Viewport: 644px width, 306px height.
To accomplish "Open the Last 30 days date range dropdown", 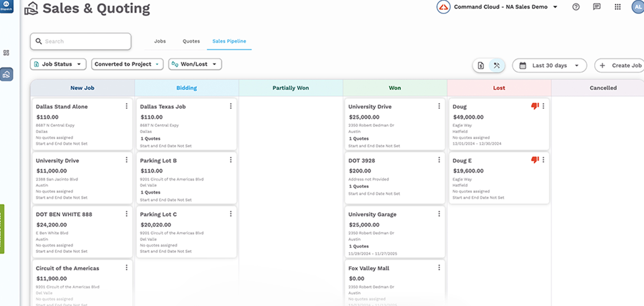I will tap(549, 65).
